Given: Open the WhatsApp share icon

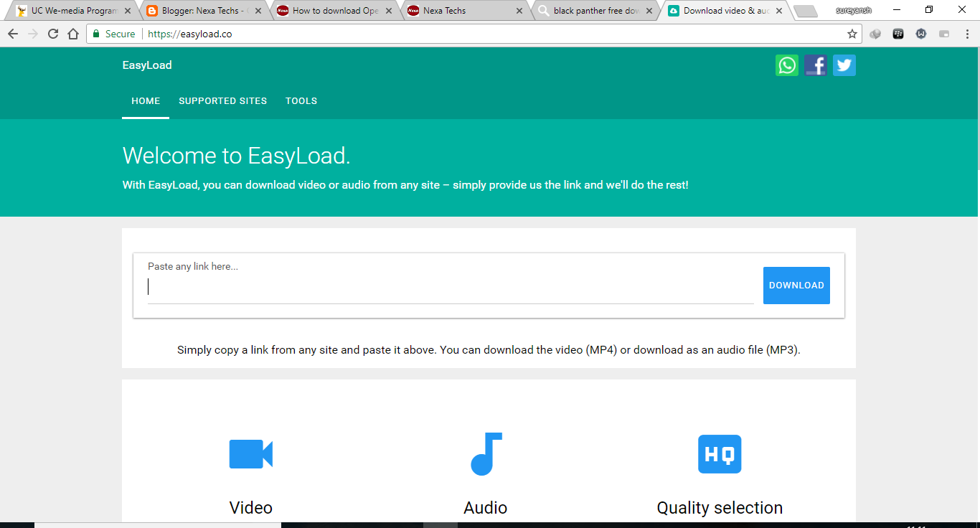Looking at the screenshot, I should (x=787, y=65).
